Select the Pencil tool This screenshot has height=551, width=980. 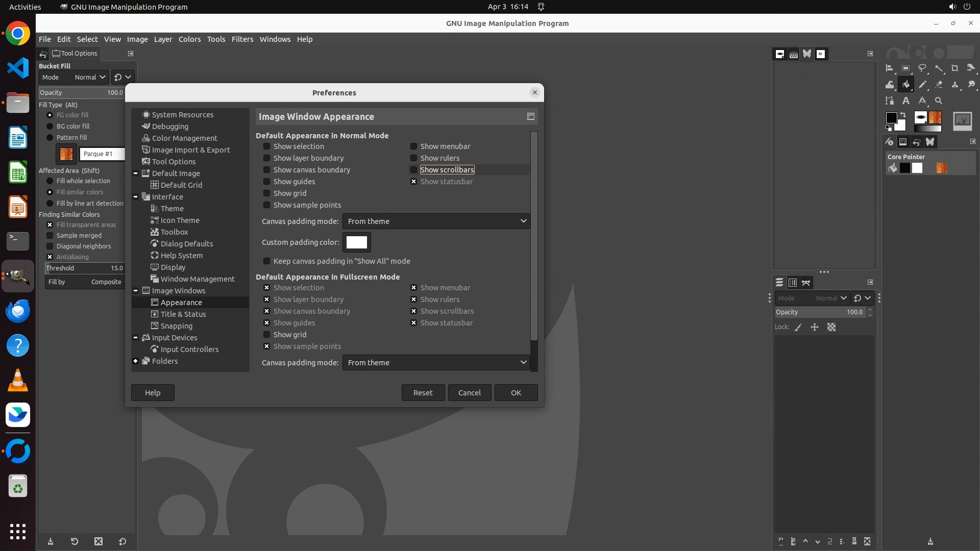pyautogui.click(x=922, y=85)
